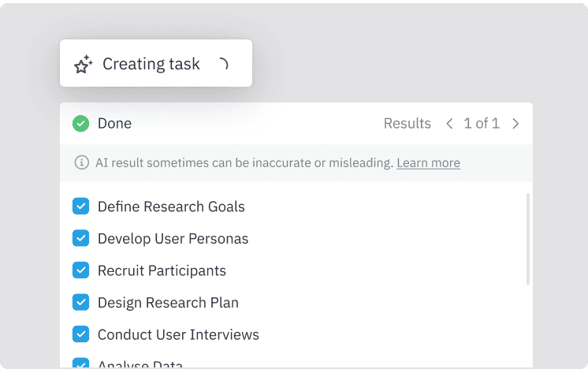The height and width of the screenshot is (369, 588).
Task: Go to previous result with left chevron
Action: point(449,123)
